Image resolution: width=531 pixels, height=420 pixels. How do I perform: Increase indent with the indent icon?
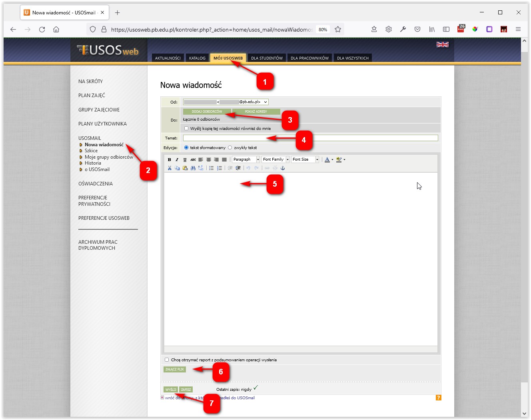[238, 168]
